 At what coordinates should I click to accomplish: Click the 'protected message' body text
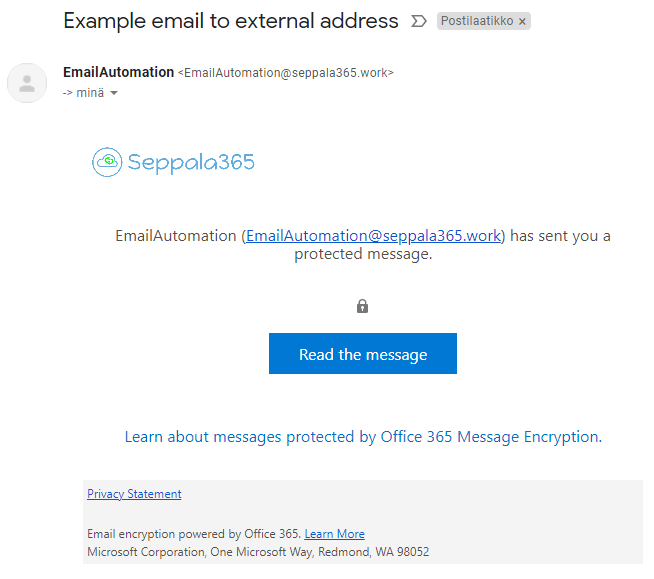pyautogui.click(x=363, y=255)
